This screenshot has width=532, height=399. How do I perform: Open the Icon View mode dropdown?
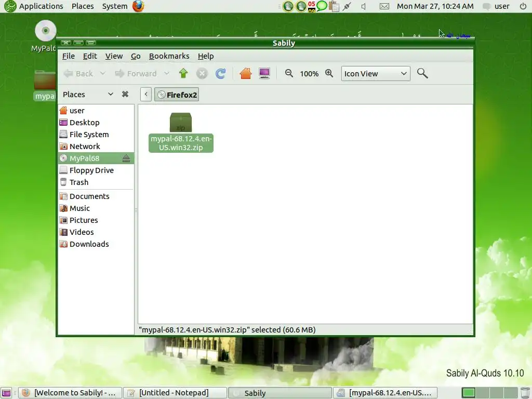point(376,74)
